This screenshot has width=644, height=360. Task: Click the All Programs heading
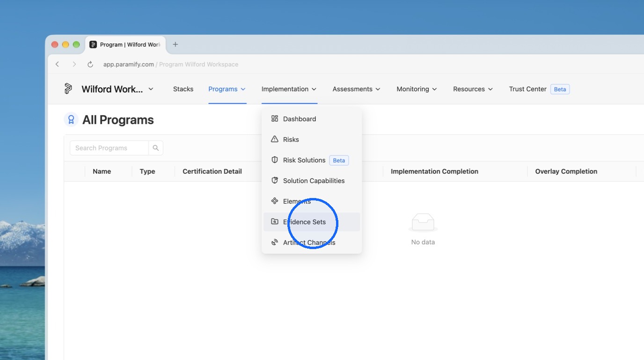tap(118, 120)
